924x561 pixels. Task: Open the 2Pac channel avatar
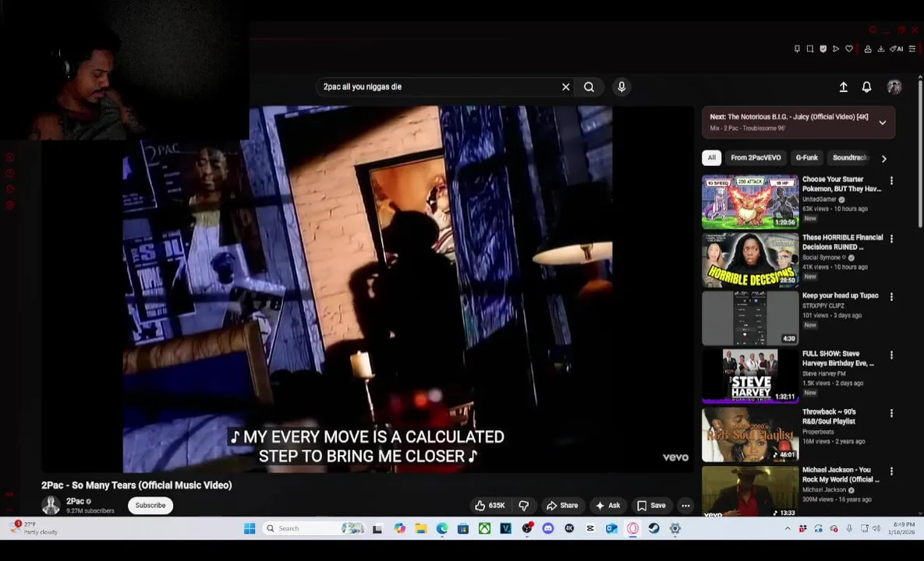tap(51, 506)
